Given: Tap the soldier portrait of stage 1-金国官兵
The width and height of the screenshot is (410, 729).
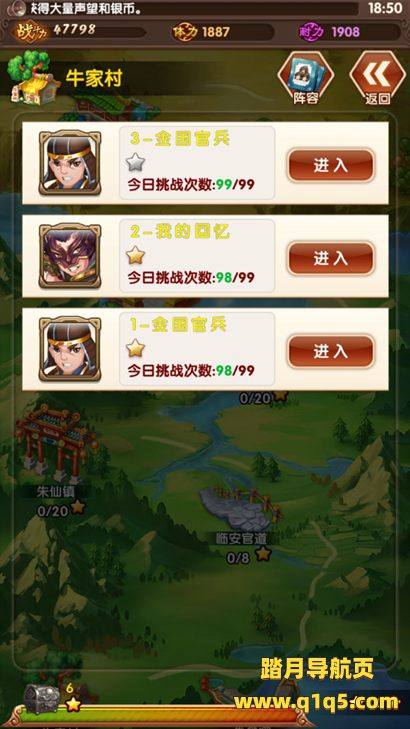Looking at the screenshot, I should point(70,349).
